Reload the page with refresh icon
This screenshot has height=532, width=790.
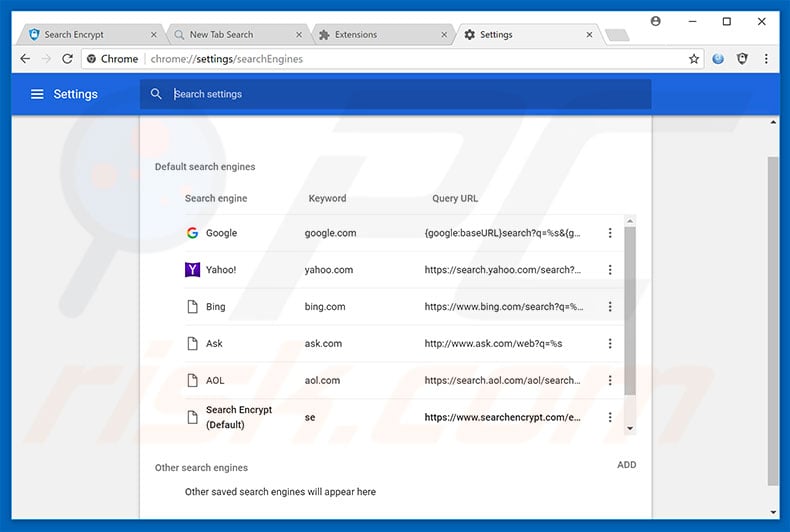(68, 59)
